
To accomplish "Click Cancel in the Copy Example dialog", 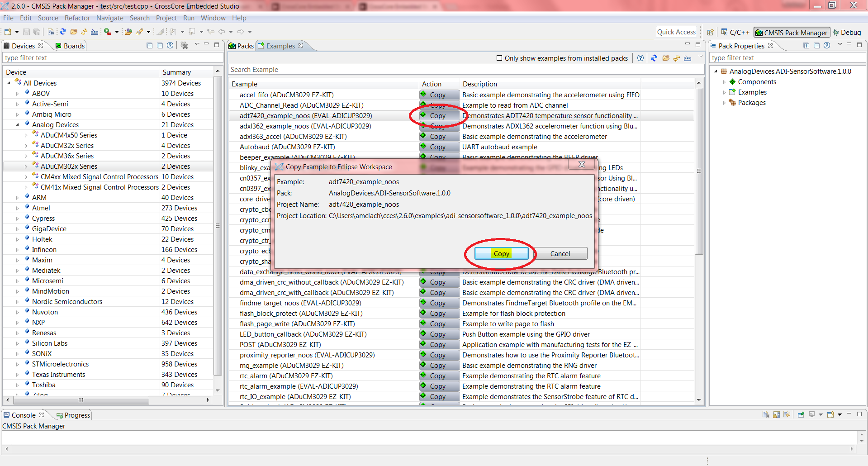I will (x=560, y=254).
